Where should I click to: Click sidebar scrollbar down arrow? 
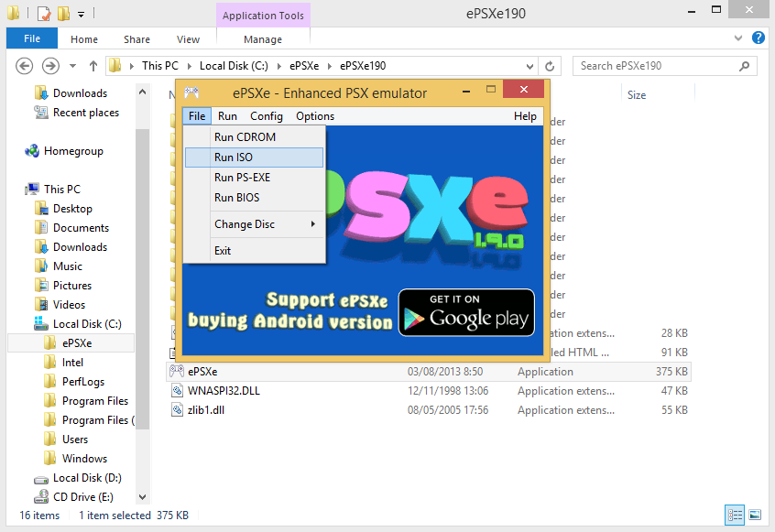coord(142,497)
